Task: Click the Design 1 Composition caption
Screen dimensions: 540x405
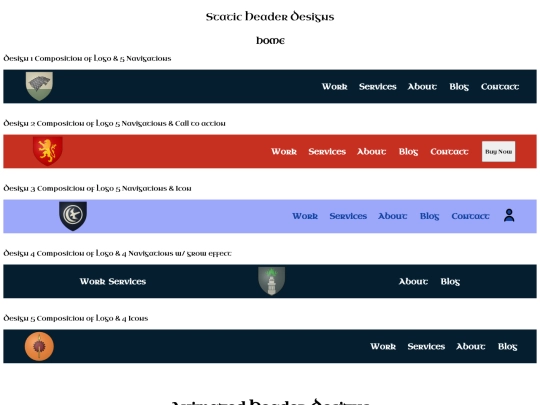Action: [x=87, y=58]
